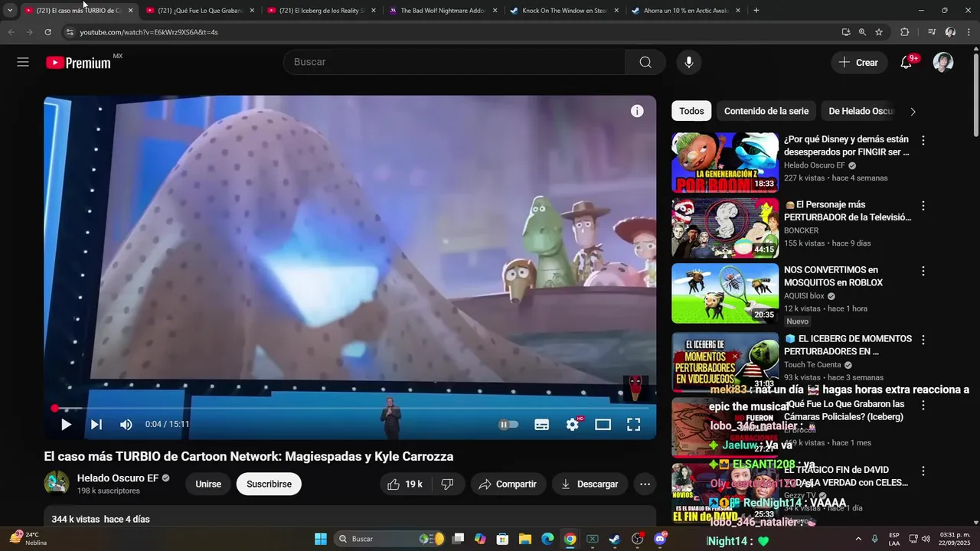Switch to theater mode
This screenshot has width=980, height=551.
tap(603, 424)
